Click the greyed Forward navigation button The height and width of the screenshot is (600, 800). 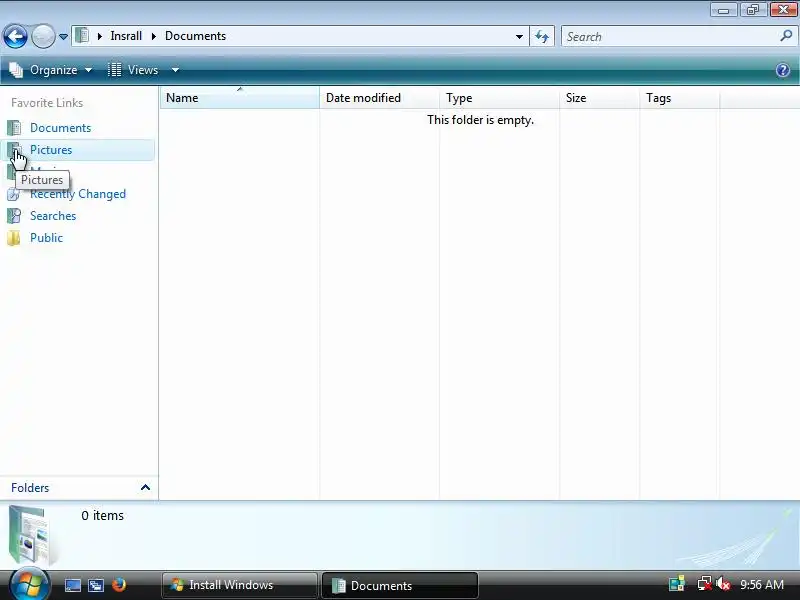click(x=43, y=36)
